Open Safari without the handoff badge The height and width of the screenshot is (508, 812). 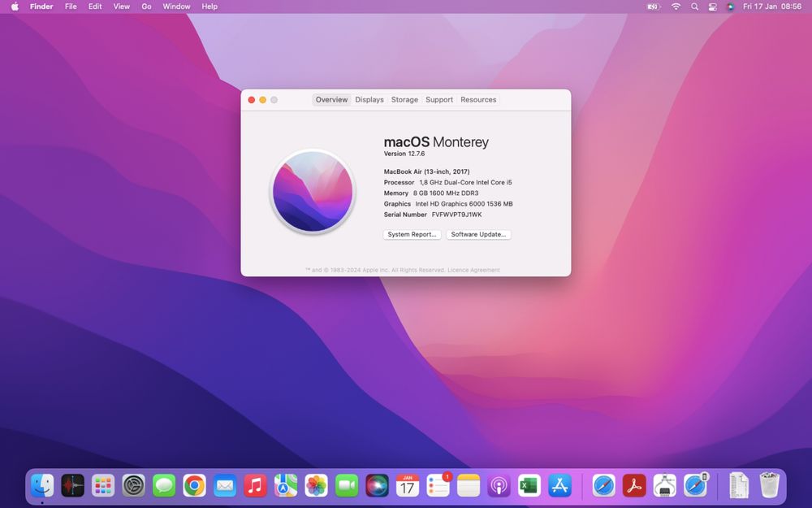(604, 486)
